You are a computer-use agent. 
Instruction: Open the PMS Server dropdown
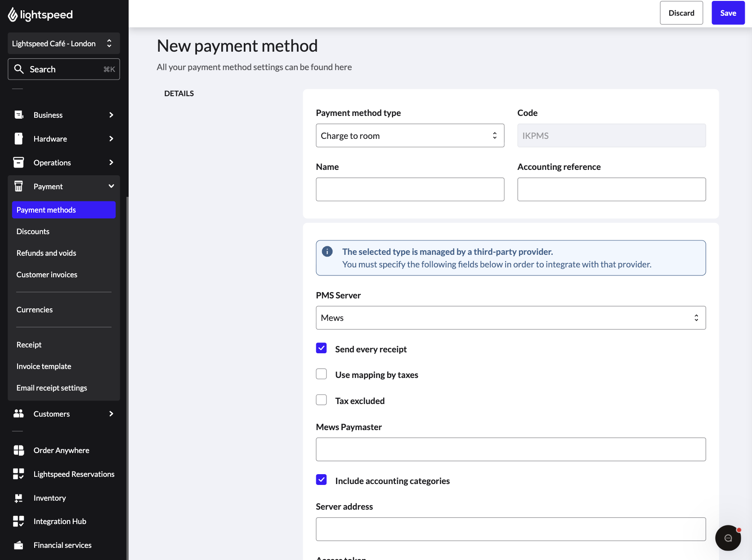(510, 318)
